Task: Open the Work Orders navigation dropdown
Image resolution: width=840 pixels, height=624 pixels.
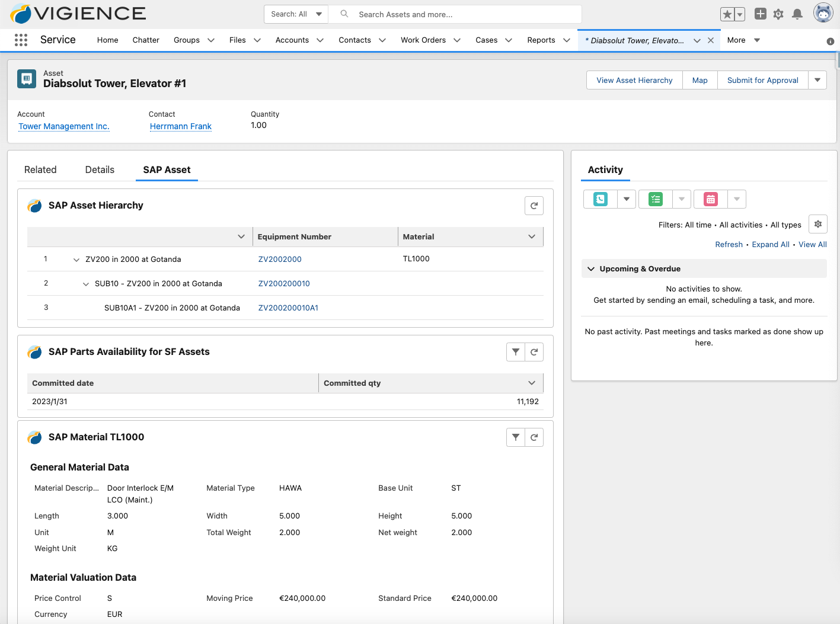Action: pyautogui.click(x=457, y=40)
